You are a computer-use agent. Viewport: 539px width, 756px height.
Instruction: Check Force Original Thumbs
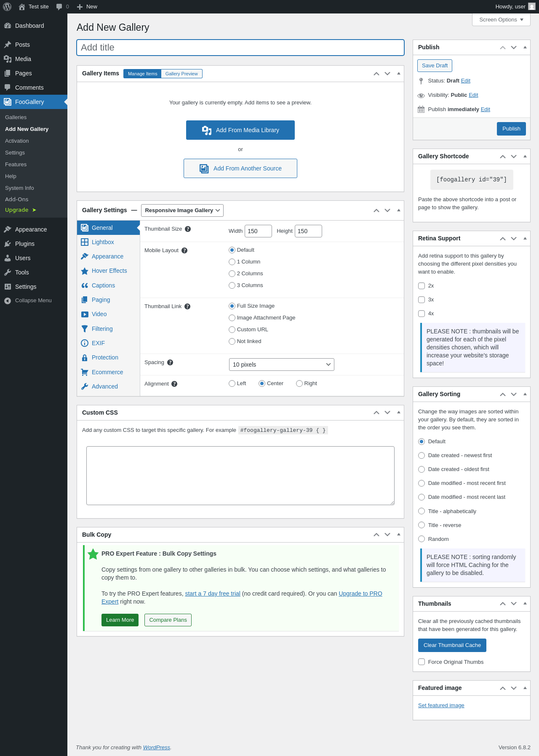(x=422, y=662)
